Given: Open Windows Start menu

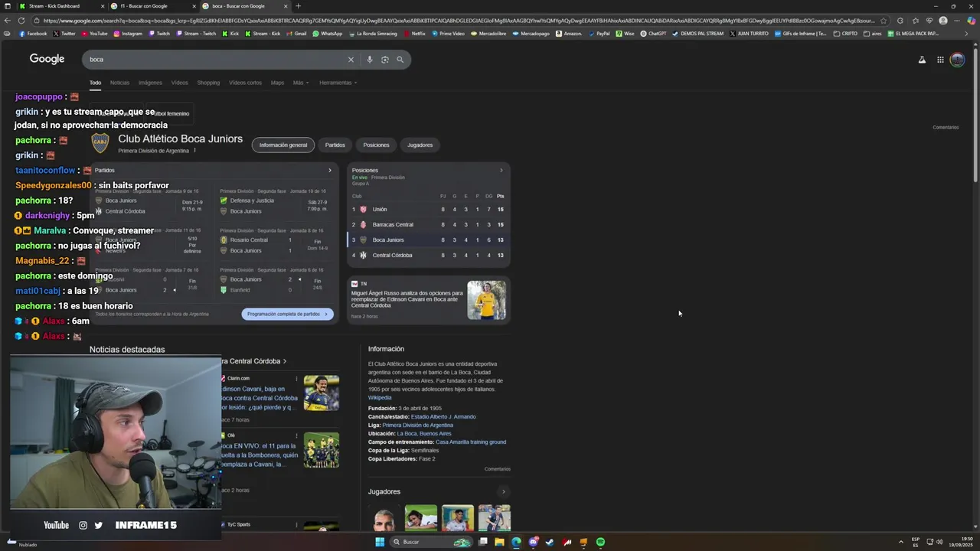Looking at the screenshot, I should pos(379,542).
